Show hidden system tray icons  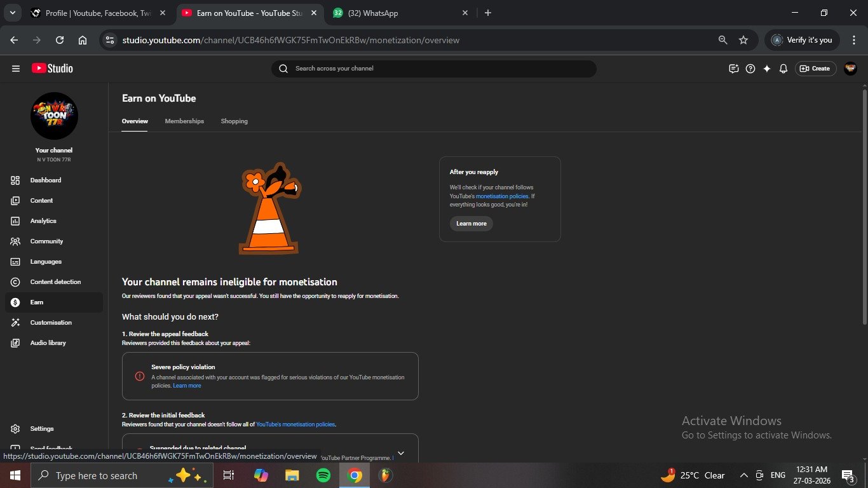743,475
